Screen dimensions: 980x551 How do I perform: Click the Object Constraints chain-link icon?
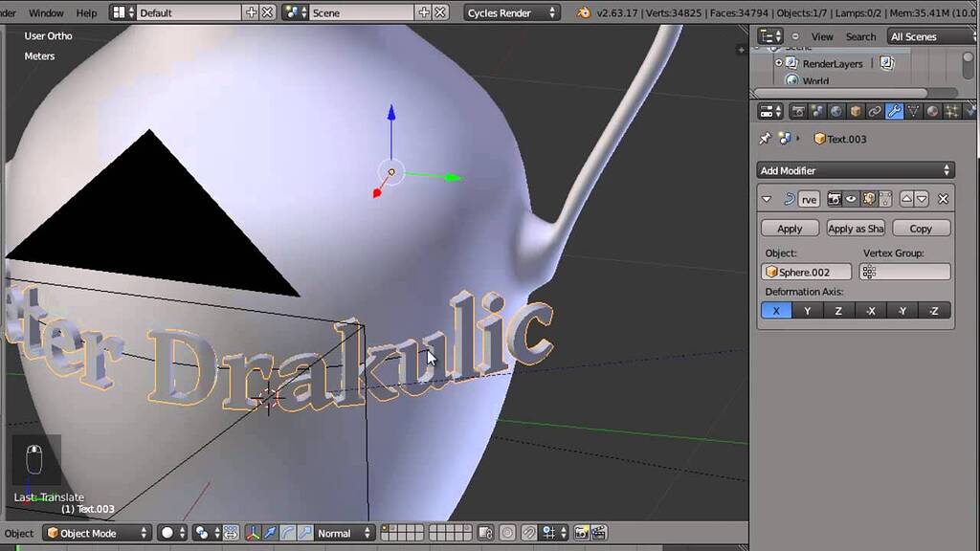coord(873,112)
